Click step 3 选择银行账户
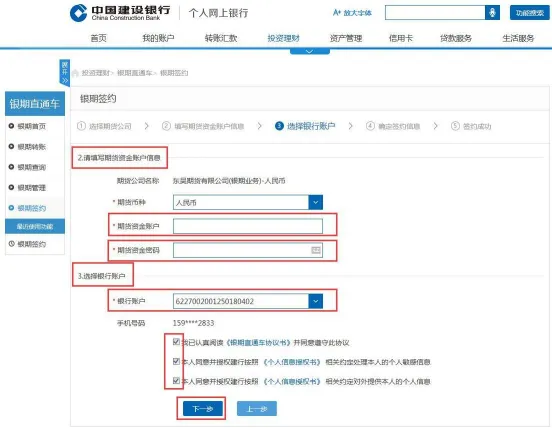Screen dimensions: 552x428 point(305,126)
